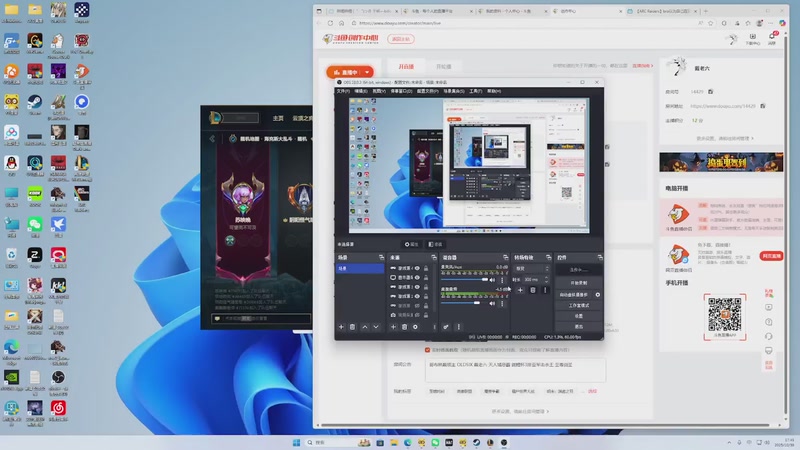Copy room number icon on Douyu page
Image resolution: width=800 pixels, height=450 pixels.
(x=710, y=92)
